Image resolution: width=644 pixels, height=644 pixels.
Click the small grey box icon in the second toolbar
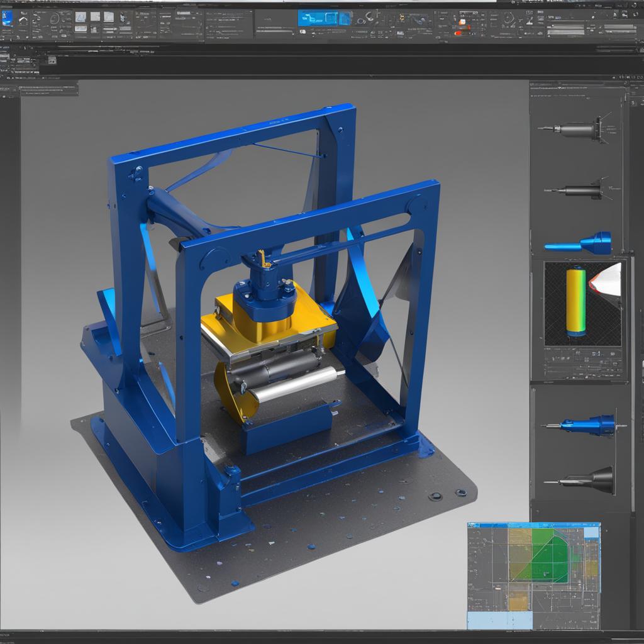[x=52, y=60]
